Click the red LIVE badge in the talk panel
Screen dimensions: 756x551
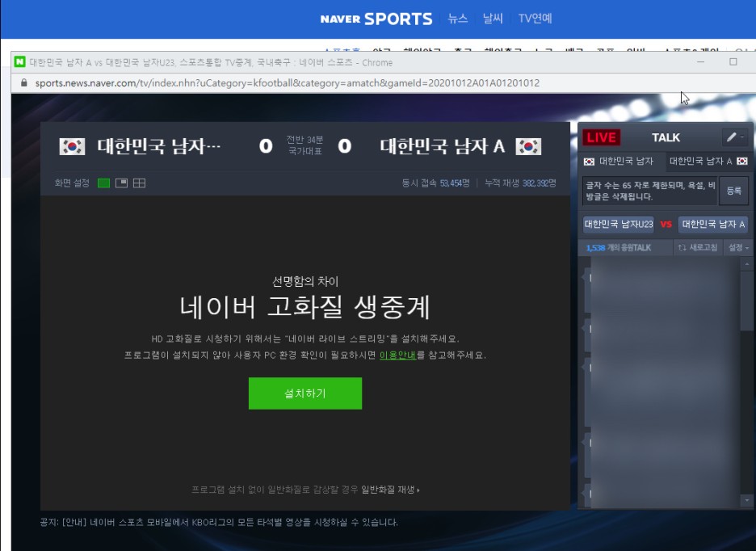pyautogui.click(x=601, y=137)
